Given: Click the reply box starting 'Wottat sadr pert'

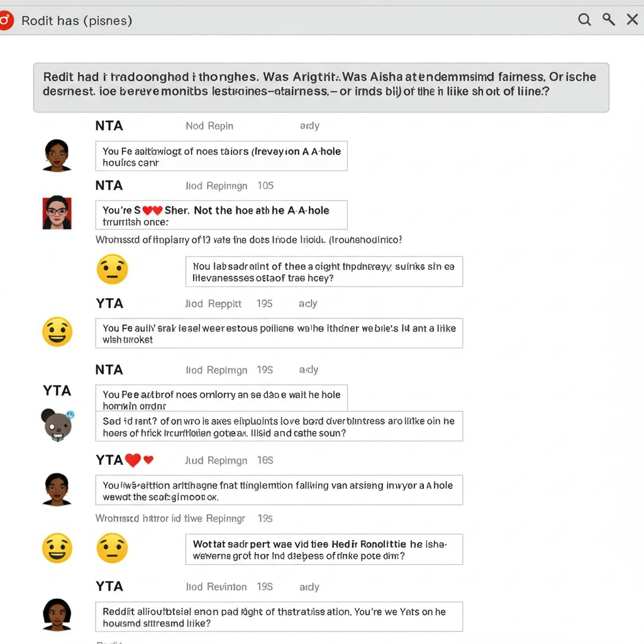Looking at the screenshot, I should [324, 550].
